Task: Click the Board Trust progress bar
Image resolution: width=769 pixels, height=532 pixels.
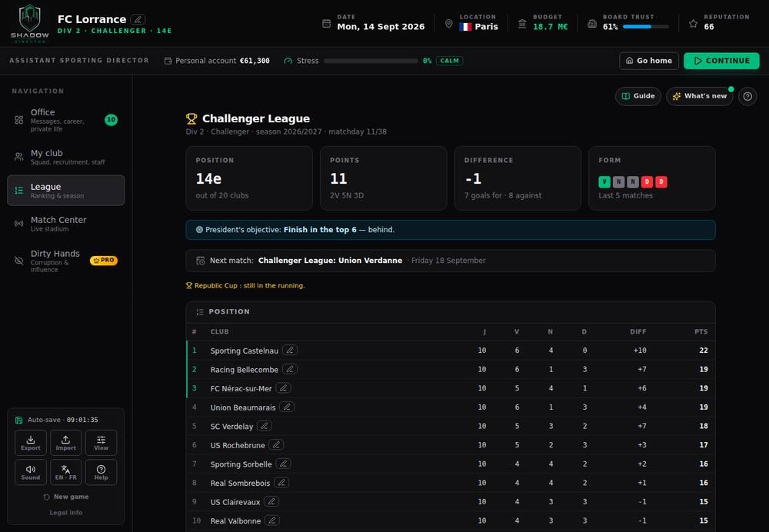Action: pyautogui.click(x=646, y=27)
